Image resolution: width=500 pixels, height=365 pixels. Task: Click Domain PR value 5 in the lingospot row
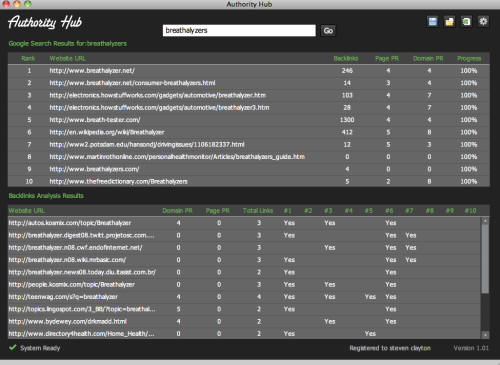[x=178, y=309]
